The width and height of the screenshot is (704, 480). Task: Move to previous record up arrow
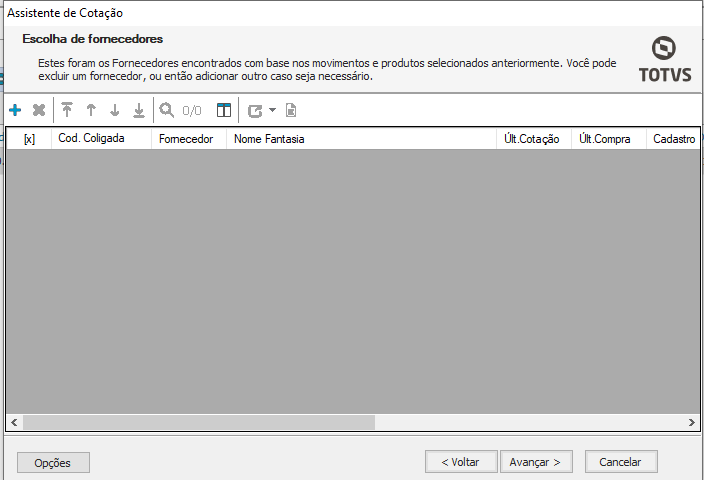click(91, 110)
